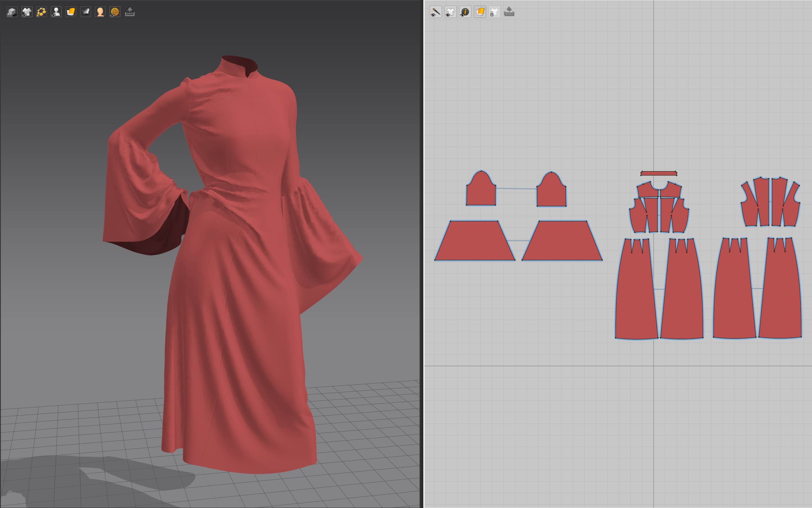Click the sewing line between the sleeve caps
Viewport: 812px width, 508px height.
(516, 189)
